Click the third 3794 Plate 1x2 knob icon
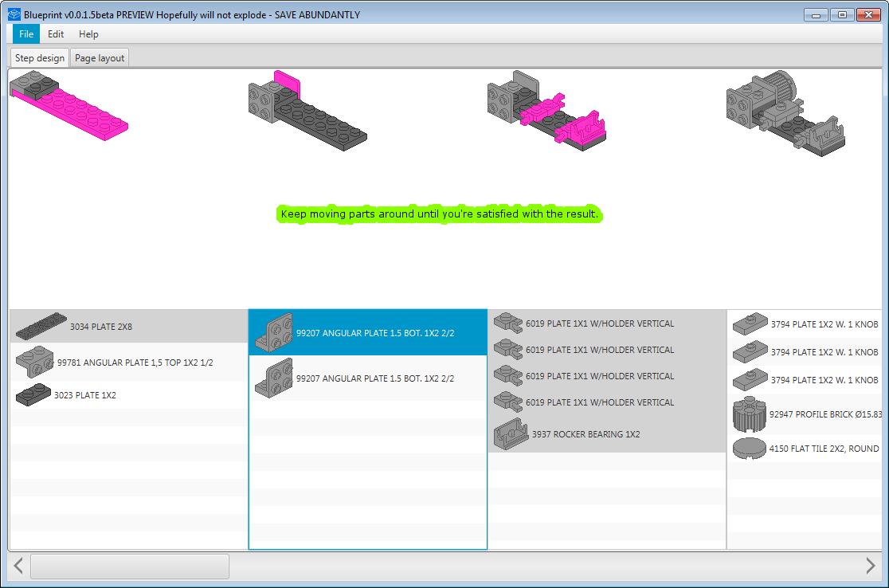The image size is (889, 588). tap(750, 379)
